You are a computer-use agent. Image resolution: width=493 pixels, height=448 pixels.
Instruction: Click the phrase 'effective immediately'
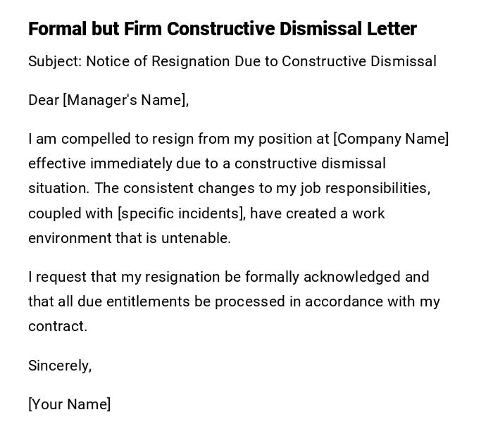97,163
